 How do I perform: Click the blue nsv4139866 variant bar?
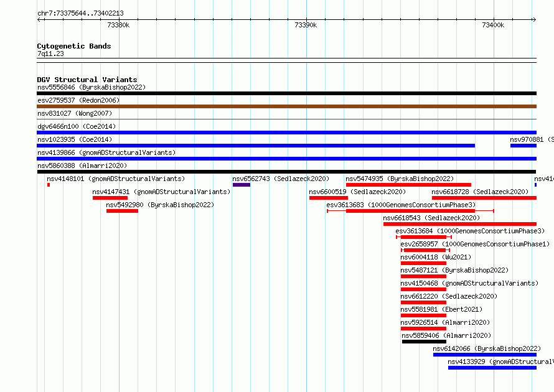[x=286, y=159]
